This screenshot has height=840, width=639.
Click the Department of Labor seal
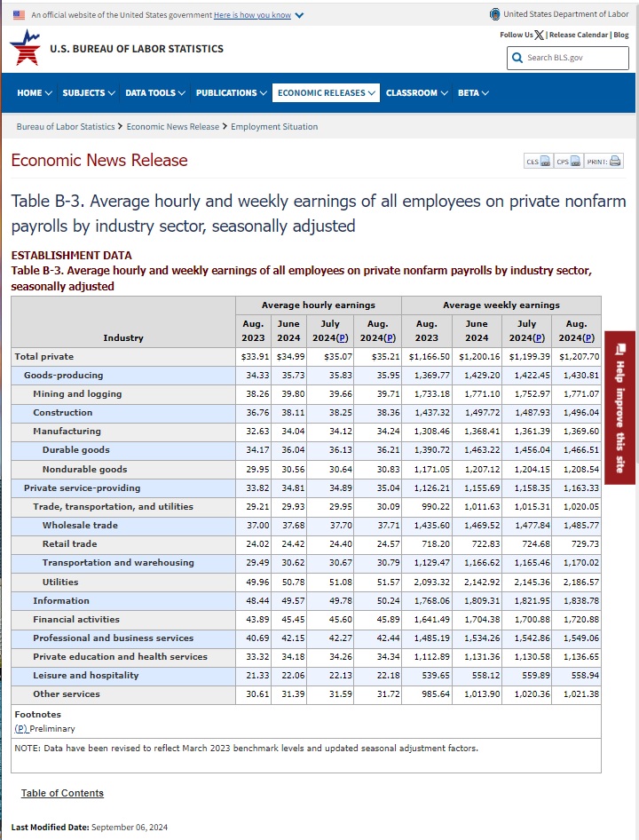(x=494, y=14)
